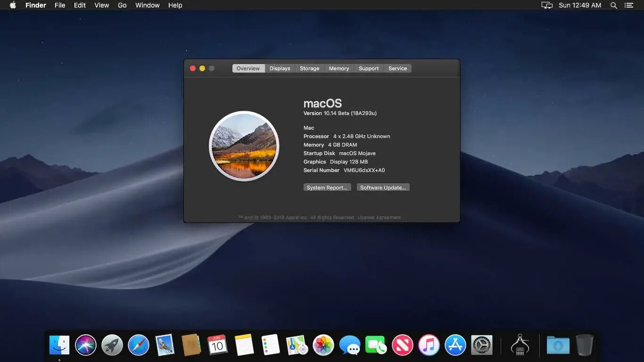Viewport: 644px width, 362px height.
Task: Click serial number VM6U6dsXX+A0
Action: click(x=364, y=170)
